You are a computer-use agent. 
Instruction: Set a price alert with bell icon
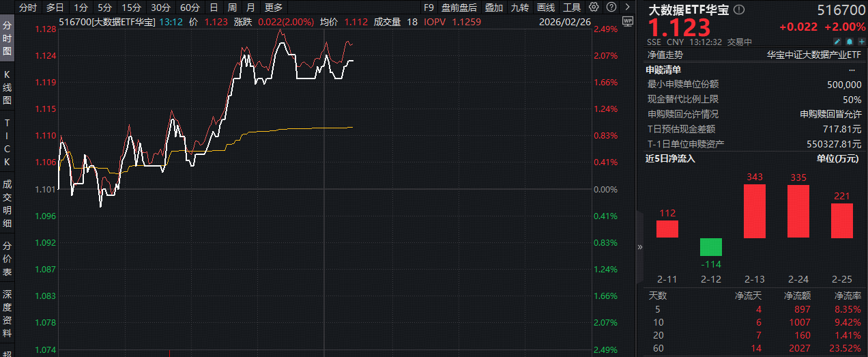coord(849,42)
